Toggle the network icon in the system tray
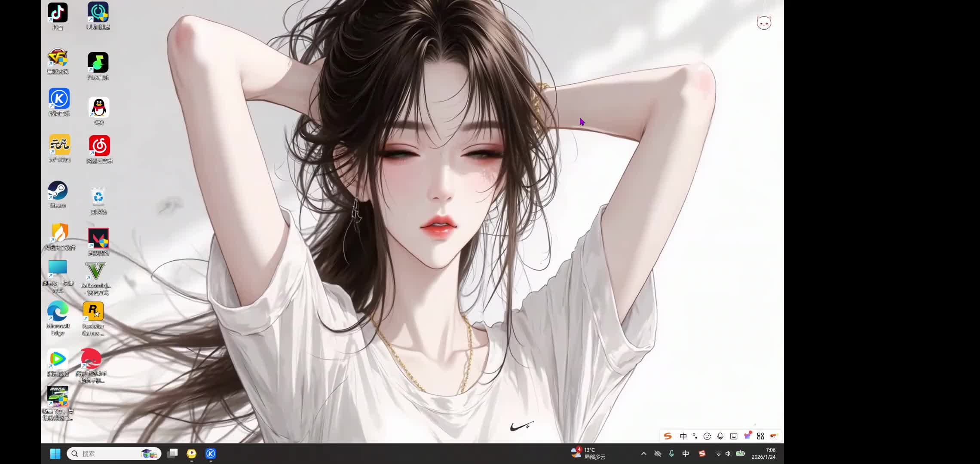 click(719, 453)
